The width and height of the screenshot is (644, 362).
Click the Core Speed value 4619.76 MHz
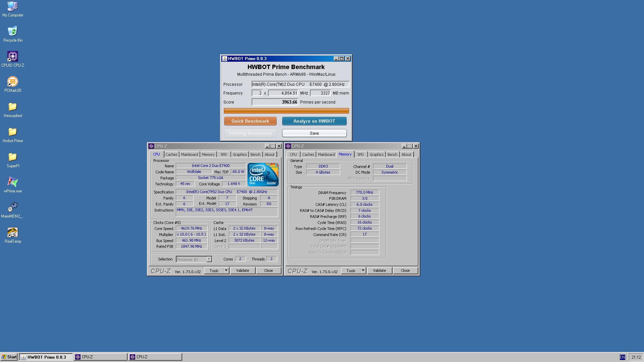click(x=192, y=228)
